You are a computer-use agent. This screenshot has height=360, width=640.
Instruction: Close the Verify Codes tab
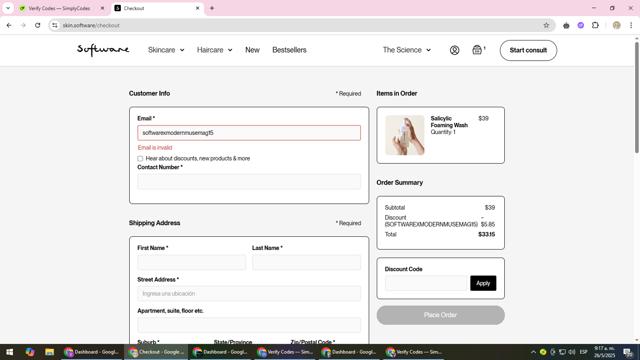(x=102, y=8)
